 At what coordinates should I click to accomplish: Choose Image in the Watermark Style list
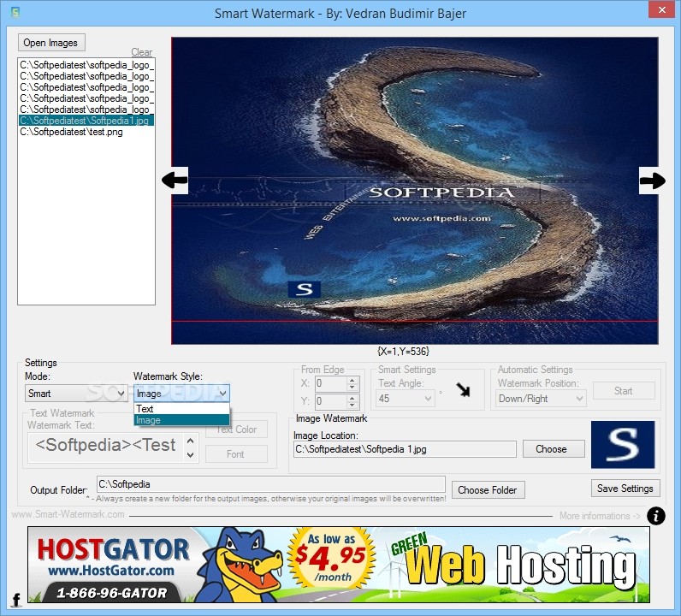pos(181,420)
